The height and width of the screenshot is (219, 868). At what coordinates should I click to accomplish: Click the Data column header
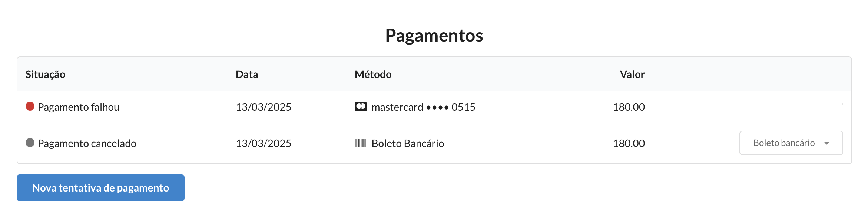click(x=247, y=74)
